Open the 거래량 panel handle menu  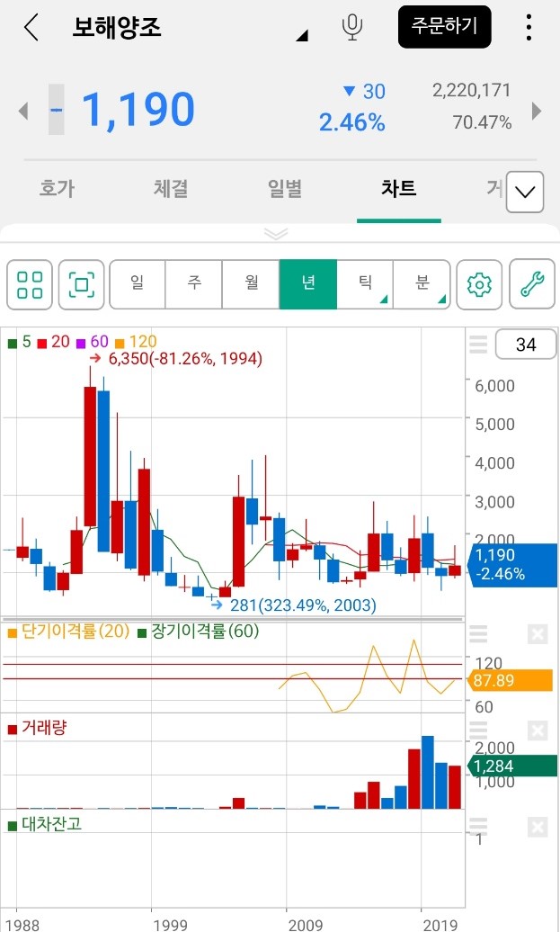click(478, 730)
